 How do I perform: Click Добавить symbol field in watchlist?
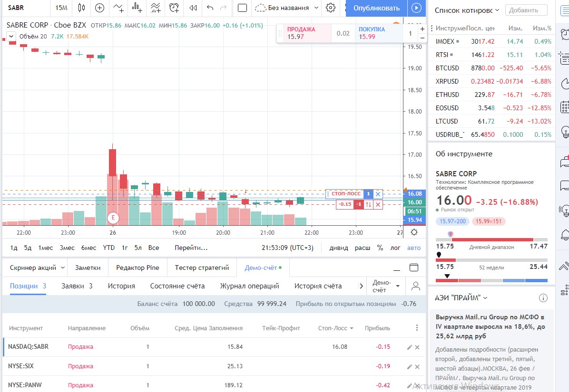click(526, 10)
